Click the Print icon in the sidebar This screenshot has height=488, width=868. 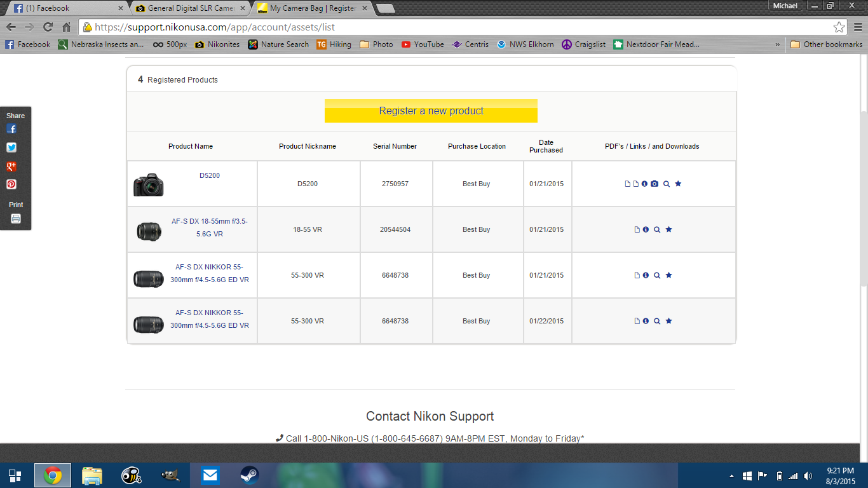pyautogui.click(x=16, y=219)
